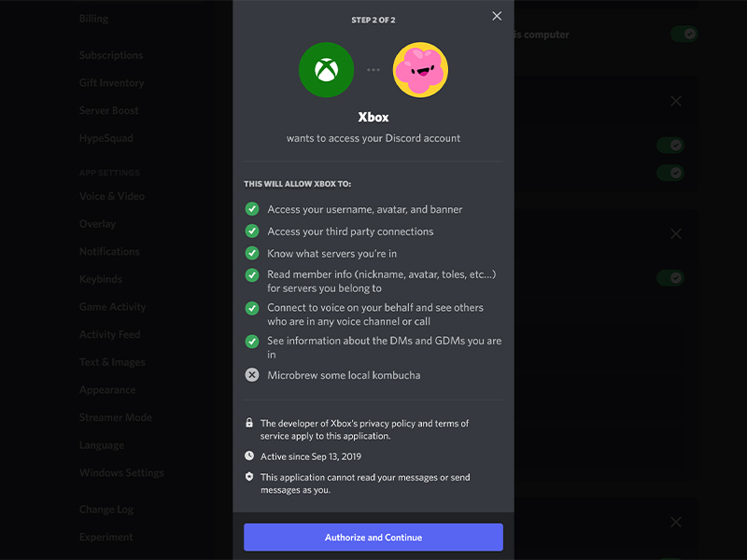Click the green Xbox logo icon

326,70
